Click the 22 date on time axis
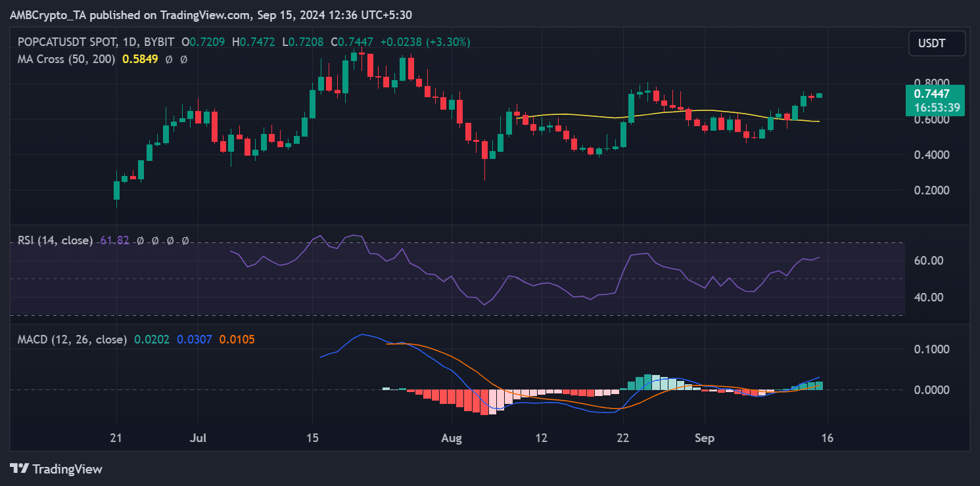980x486 pixels. 624,438
